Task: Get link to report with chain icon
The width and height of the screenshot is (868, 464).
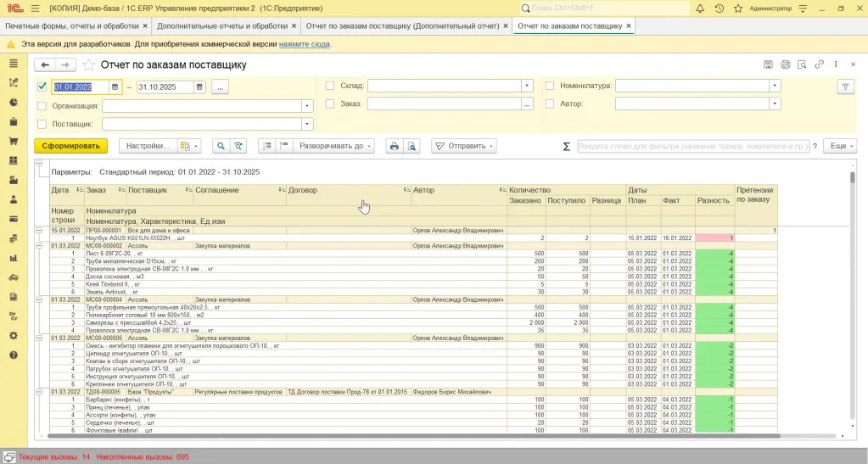Action: 819,64
